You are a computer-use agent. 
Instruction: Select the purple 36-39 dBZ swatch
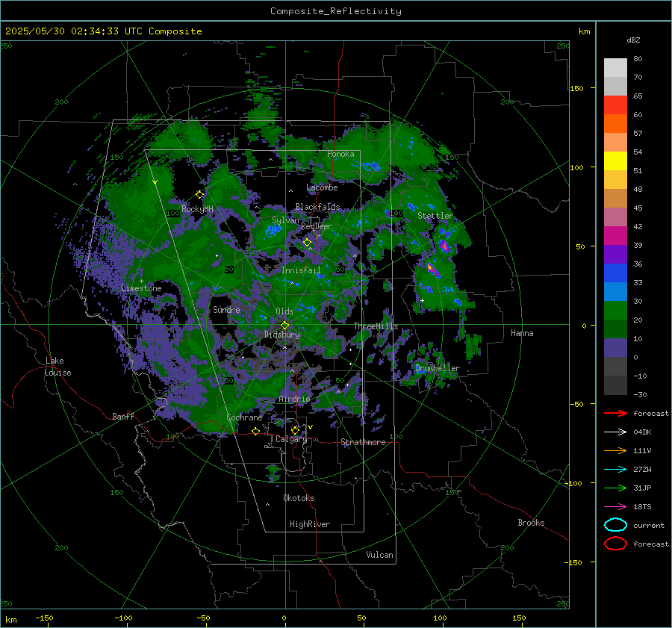pyautogui.click(x=615, y=255)
